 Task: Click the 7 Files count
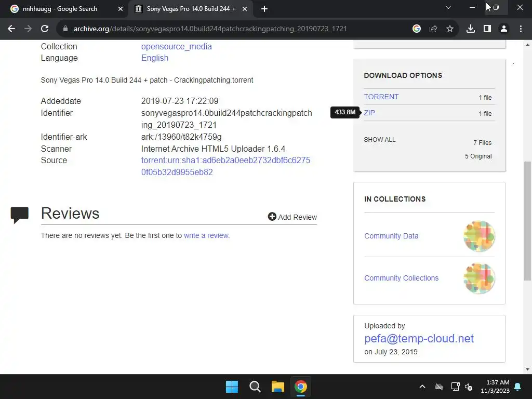click(x=482, y=143)
